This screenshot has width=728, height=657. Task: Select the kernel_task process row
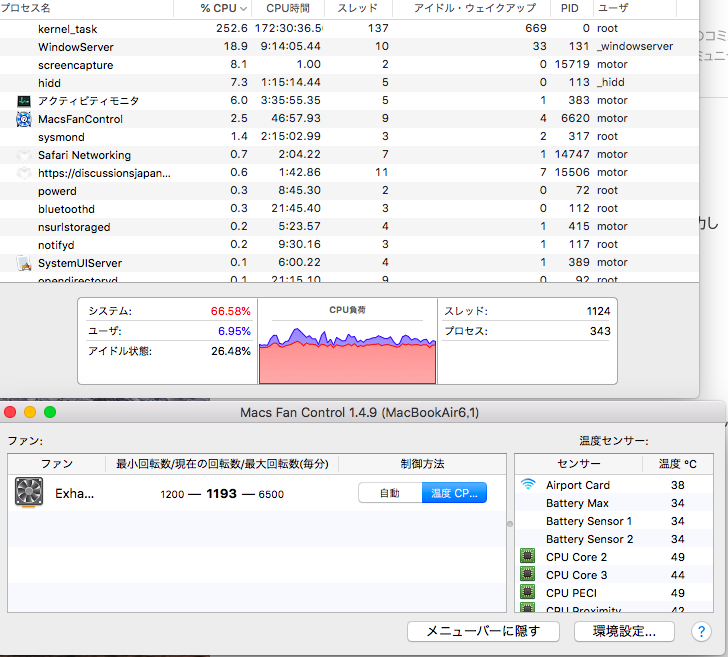(349, 29)
